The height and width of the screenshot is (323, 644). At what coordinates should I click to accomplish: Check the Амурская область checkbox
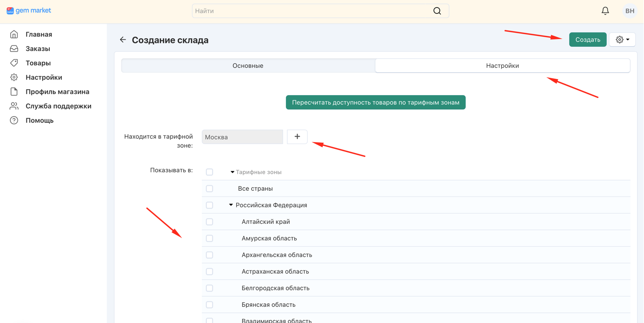pos(210,239)
